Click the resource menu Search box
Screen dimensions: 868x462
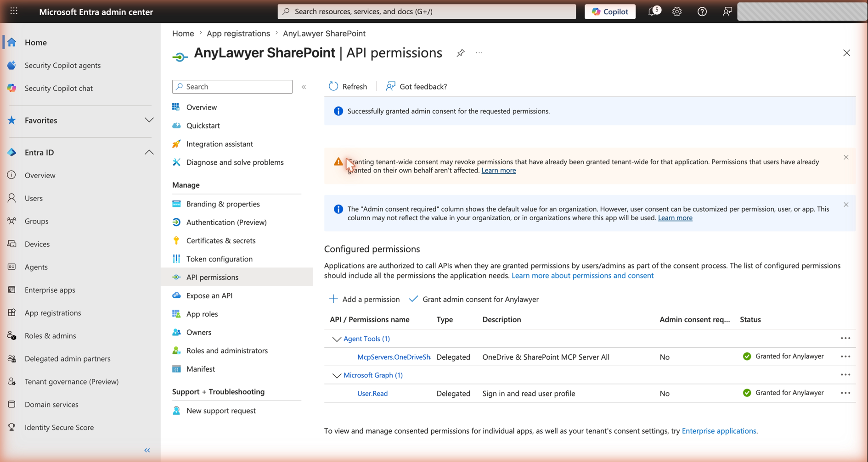(232, 87)
